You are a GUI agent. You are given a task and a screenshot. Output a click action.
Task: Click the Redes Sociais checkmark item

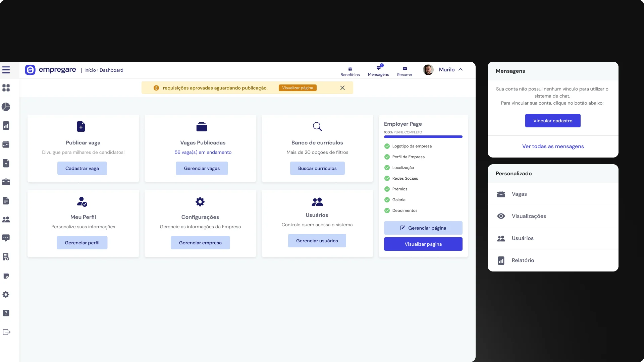tap(387, 178)
